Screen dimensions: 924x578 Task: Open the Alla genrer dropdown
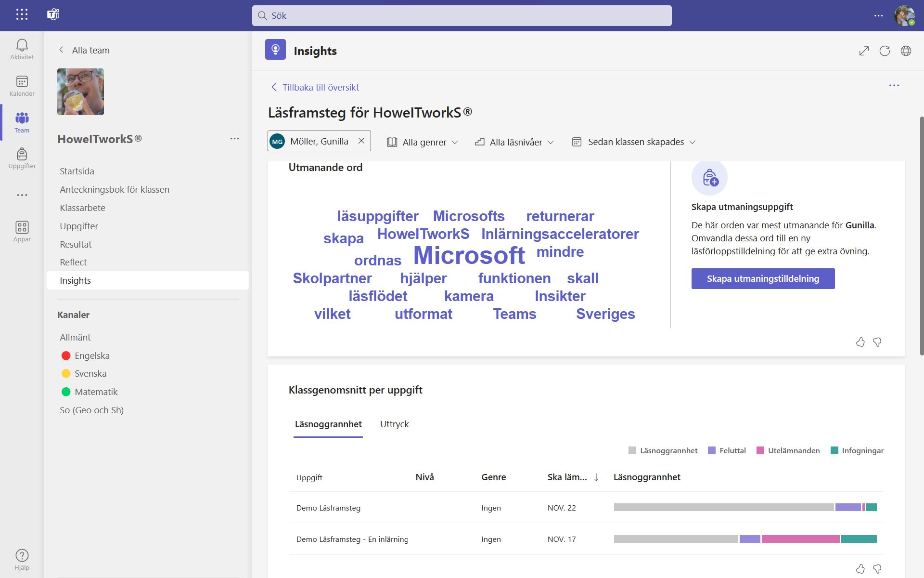423,142
